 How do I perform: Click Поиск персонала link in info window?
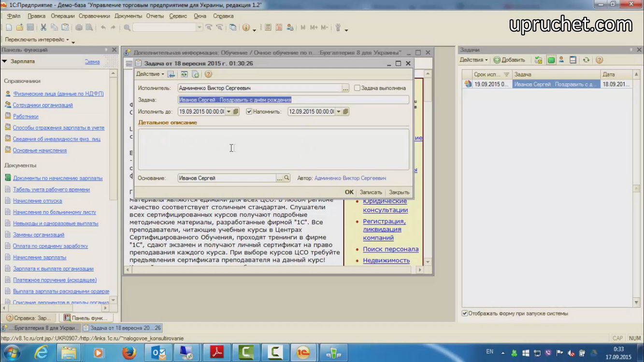pyautogui.click(x=390, y=249)
